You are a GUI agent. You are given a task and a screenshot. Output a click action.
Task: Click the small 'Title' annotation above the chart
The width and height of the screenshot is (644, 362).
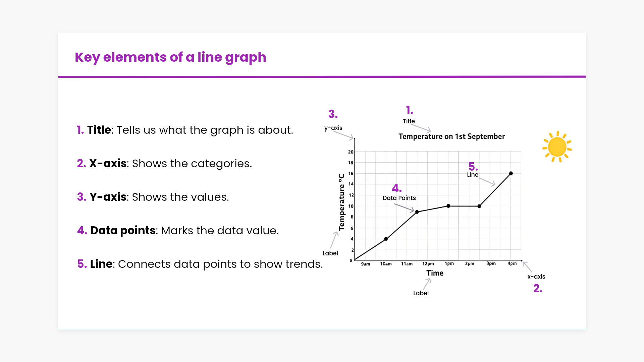click(x=409, y=121)
